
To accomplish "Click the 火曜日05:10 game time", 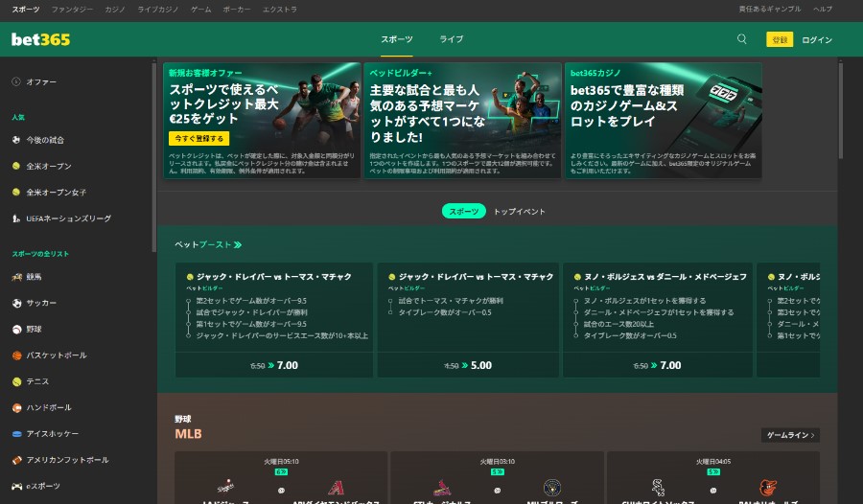I will point(281,462).
